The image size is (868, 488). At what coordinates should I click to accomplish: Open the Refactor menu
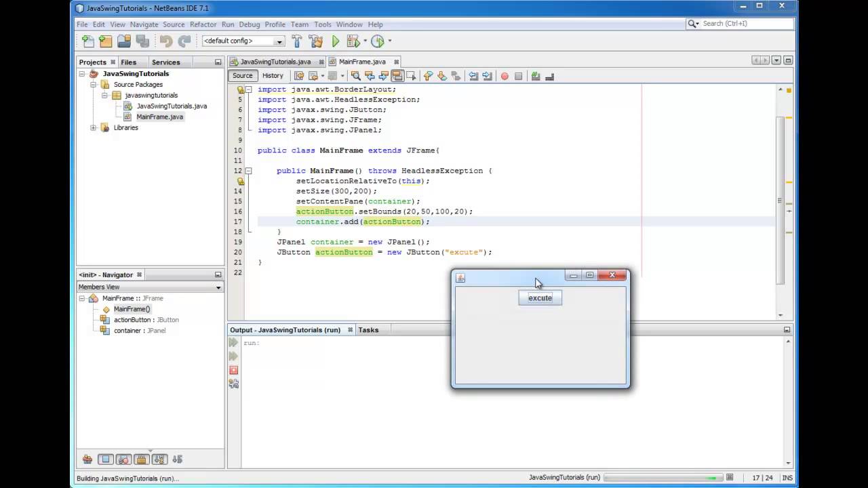[203, 24]
